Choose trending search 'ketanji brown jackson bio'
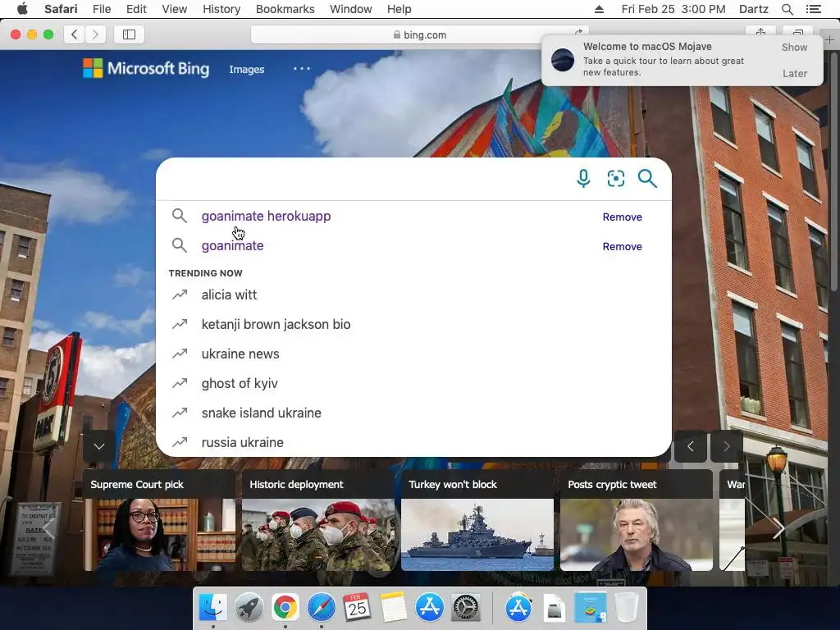 (x=413, y=324)
